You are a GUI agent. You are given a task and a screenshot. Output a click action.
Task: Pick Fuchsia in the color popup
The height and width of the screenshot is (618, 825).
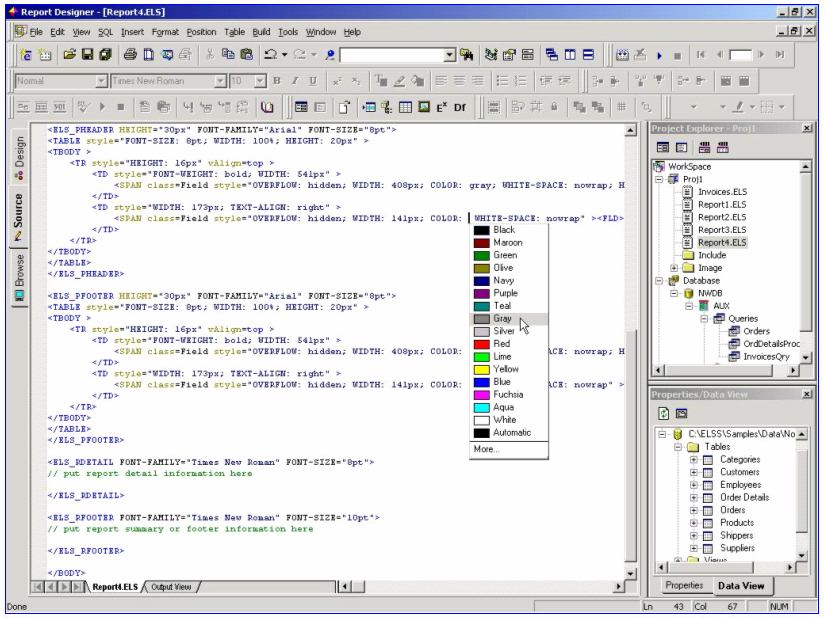pos(509,394)
